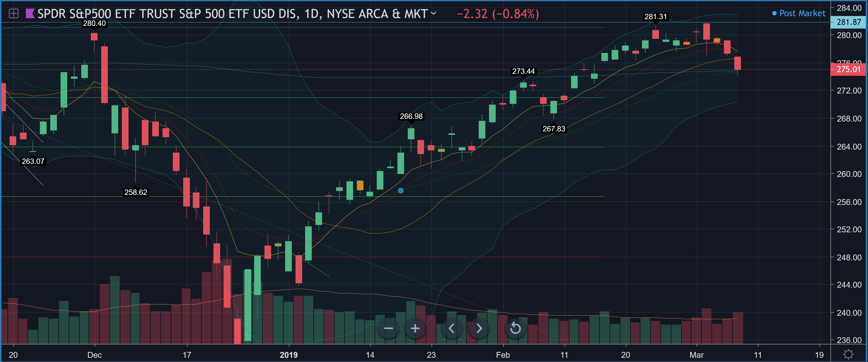Click the orange-highlighted candle near January 10

point(360,186)
